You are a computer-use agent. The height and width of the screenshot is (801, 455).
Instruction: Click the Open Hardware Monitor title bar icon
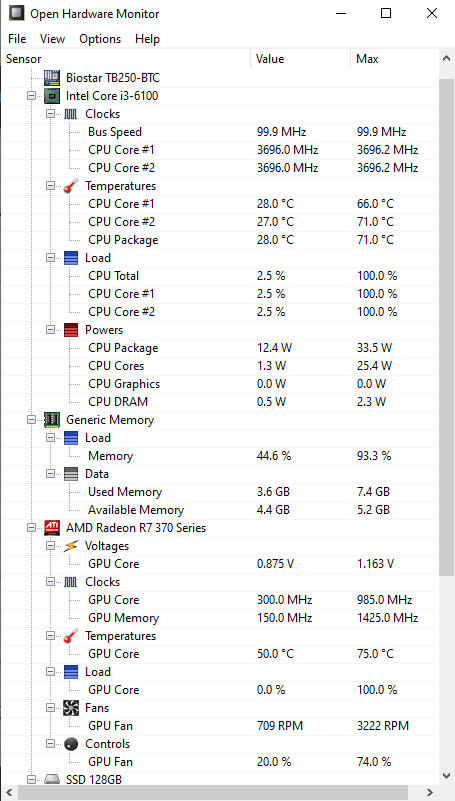(x=16, y=13)
